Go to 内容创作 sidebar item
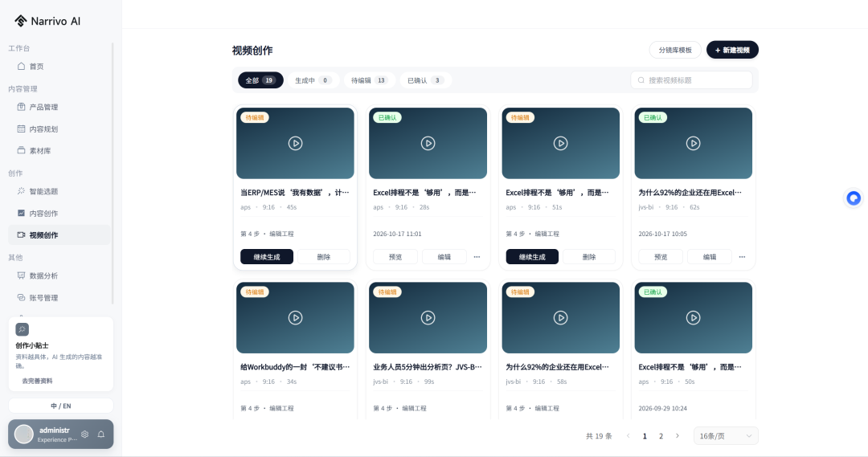Viewport: 868px width, 457px height. pyautogui.click(x=59, y=213)
